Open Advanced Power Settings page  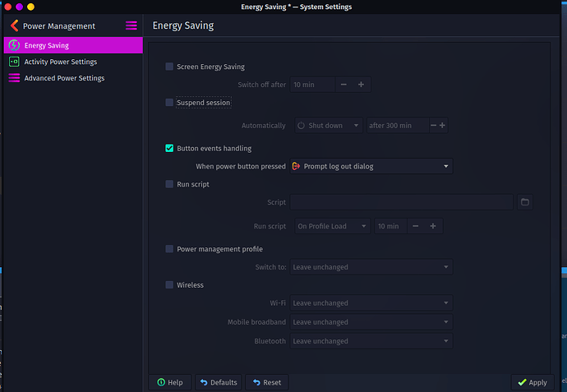tap(63, 78)
